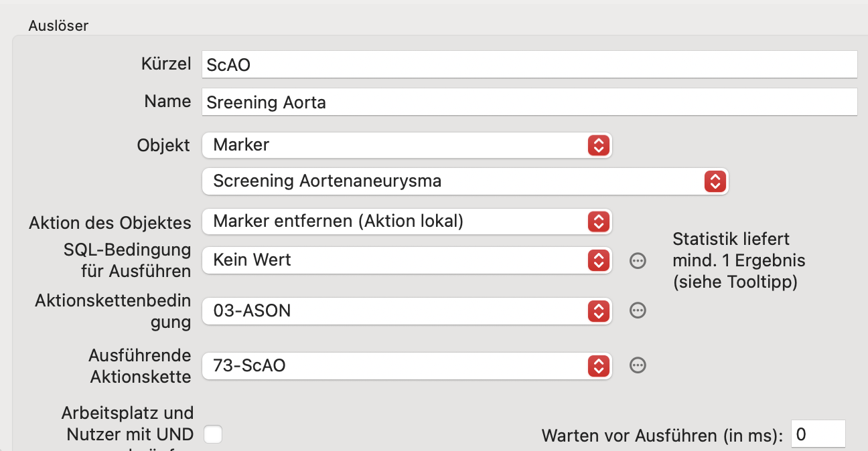Open Aktionskettenbedingung dropdown showing 03-ASON
The width and height of the screenshot is (868, 451).
coord(407,310)
